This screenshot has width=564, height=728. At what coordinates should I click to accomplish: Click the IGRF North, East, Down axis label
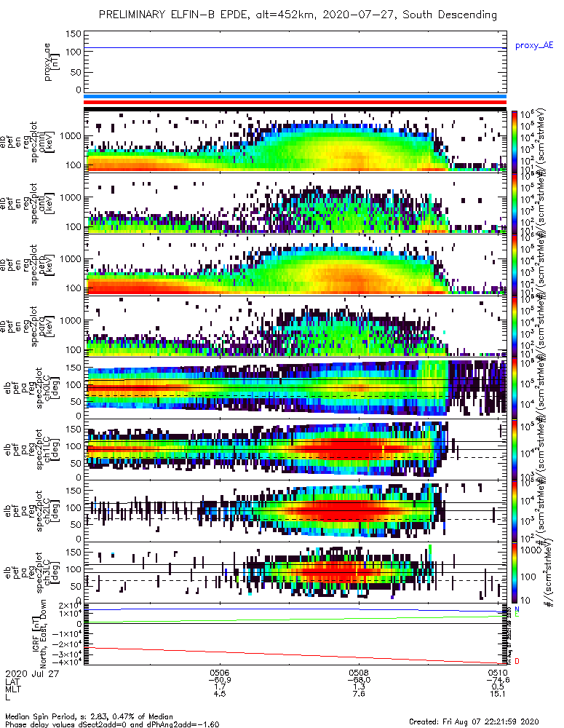click(40, 634)
